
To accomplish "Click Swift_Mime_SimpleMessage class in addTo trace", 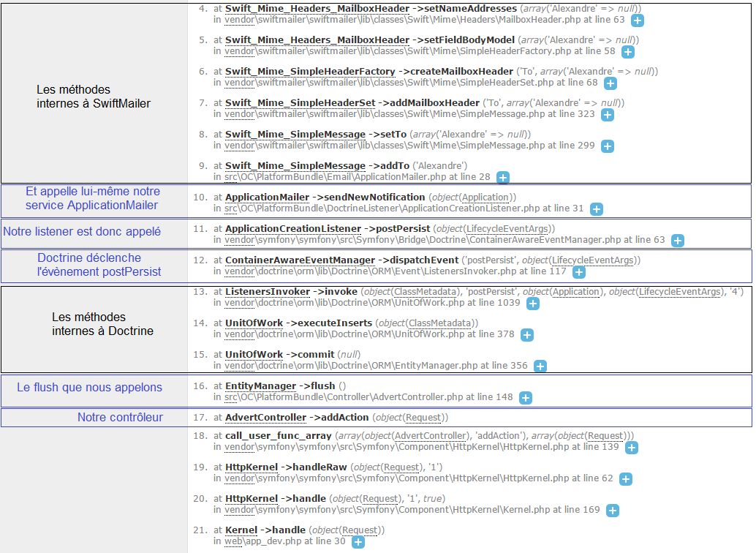I will point(295,165).
